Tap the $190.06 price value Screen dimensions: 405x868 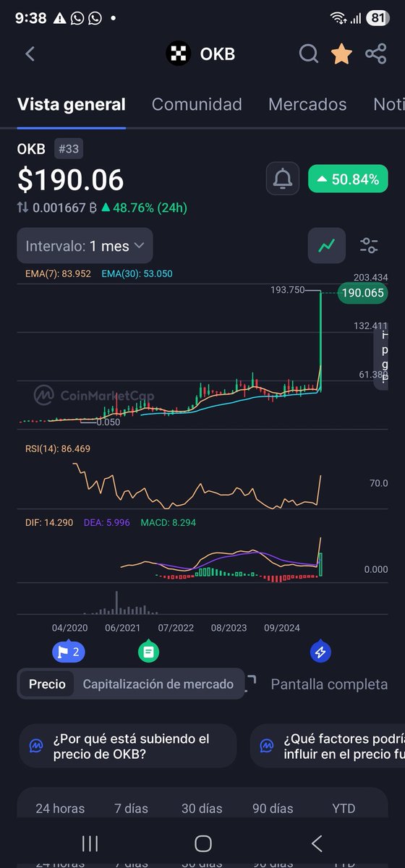pyautogui.click(x=70, y=179)
